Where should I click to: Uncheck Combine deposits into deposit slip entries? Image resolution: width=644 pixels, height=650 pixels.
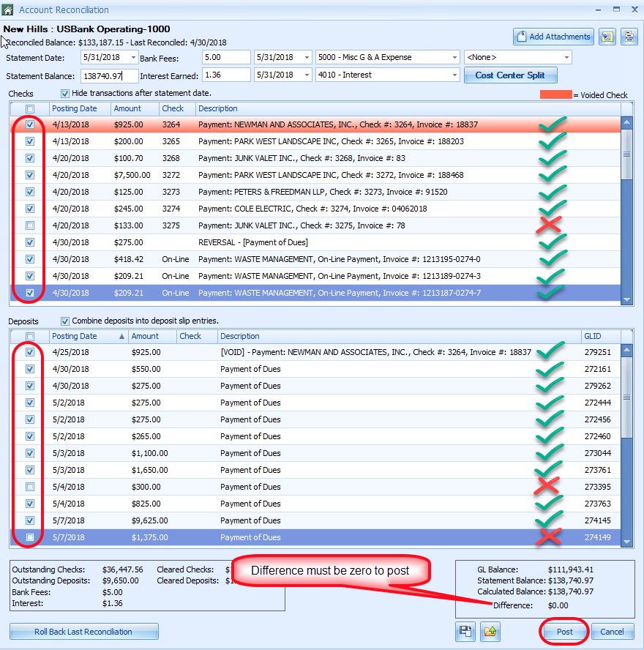coord(65,321)
